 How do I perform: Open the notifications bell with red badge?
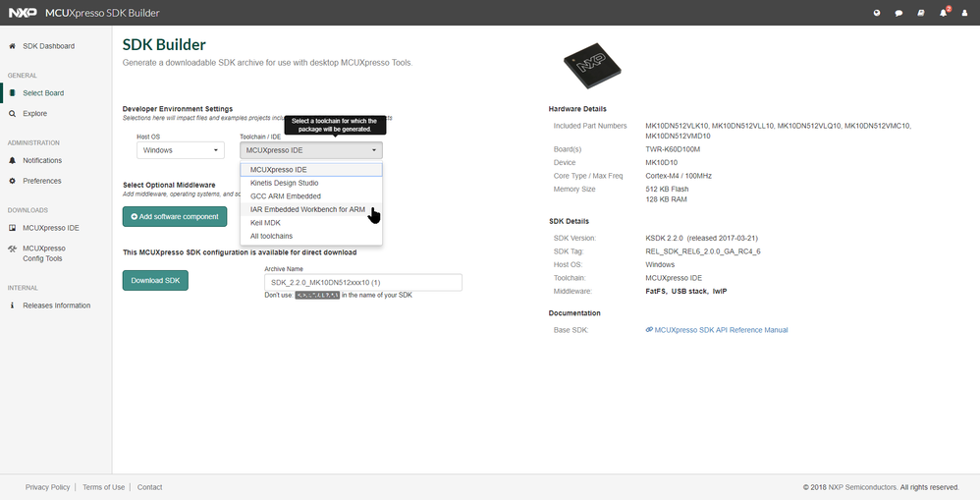tap(944, 12)
